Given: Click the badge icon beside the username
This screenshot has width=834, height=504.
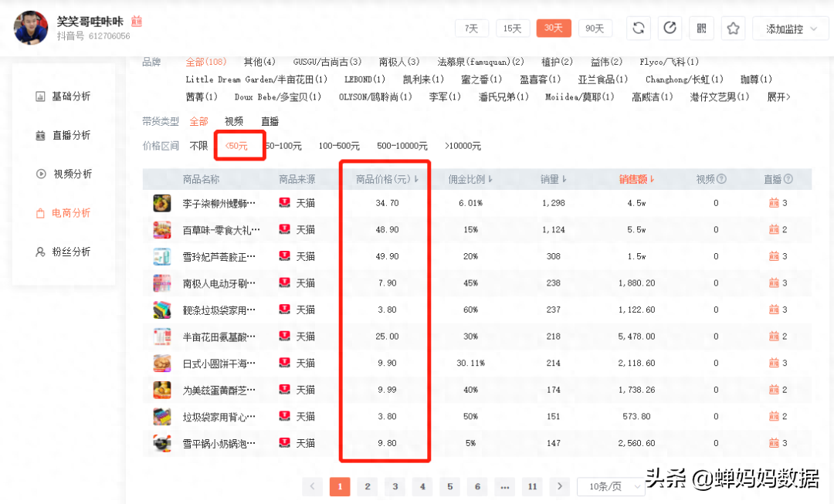Looking at the screenshot, I should tap(137, 21).
